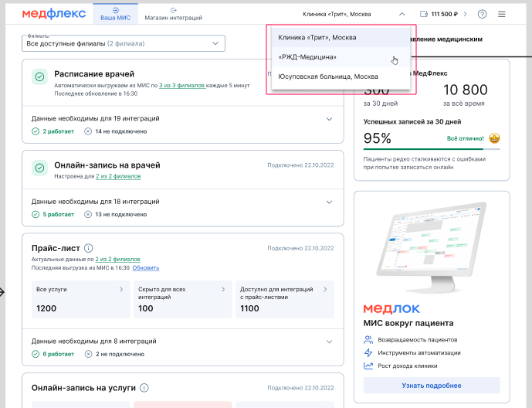The width and height of the screenshot is (532, 408).
Task: Click the Узнать подробнее button
Action: (432, 386)
